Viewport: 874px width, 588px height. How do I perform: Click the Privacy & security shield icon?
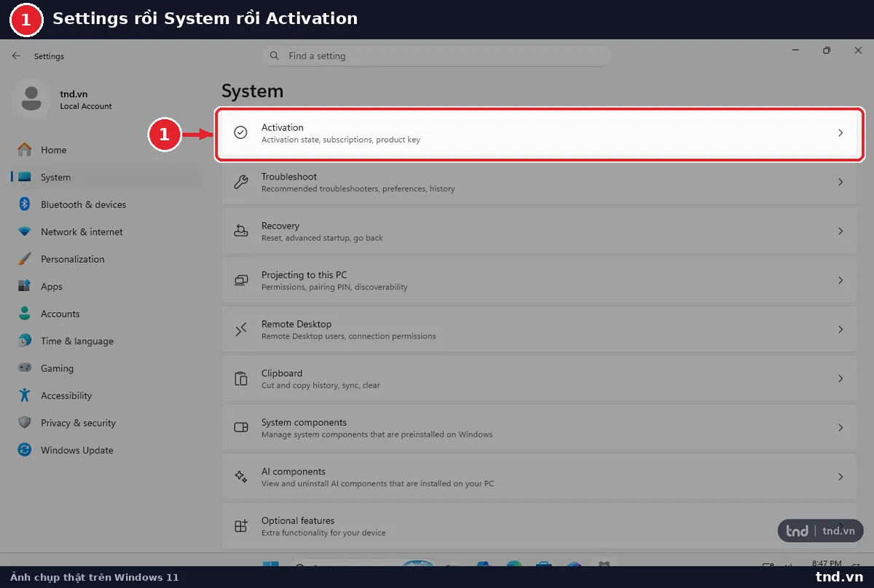pyautogui.click(x=25, y=423)
